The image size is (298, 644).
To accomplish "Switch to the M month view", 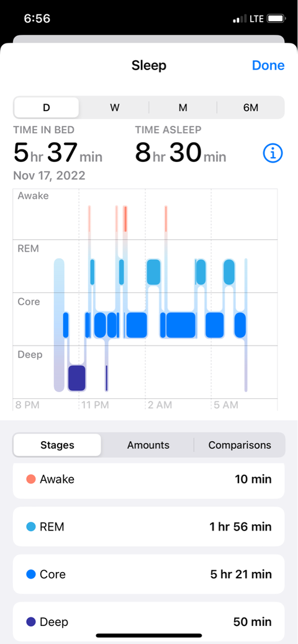I will (x=183, y=107).
